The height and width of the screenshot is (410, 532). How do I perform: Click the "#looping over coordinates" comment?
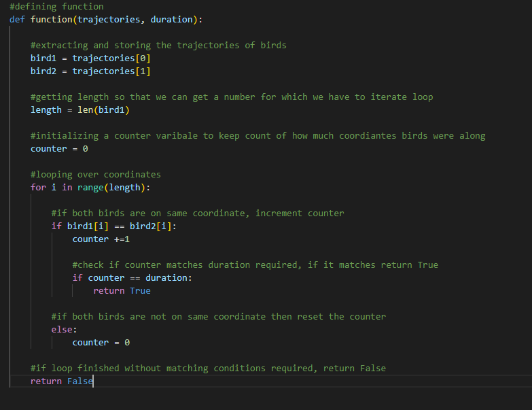click(96, 175)
